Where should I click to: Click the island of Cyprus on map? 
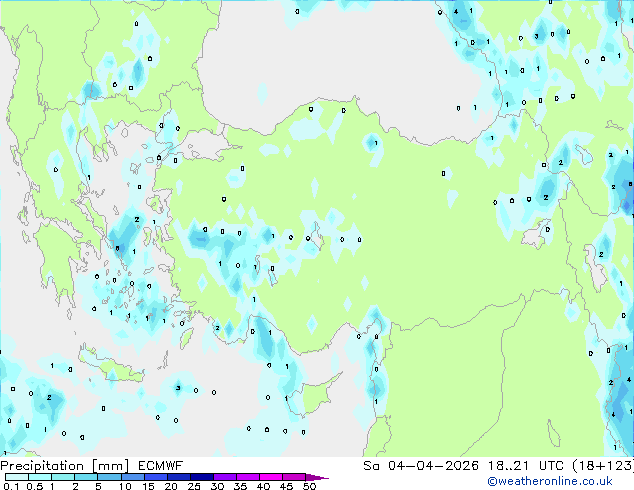[x=315, y=395]
